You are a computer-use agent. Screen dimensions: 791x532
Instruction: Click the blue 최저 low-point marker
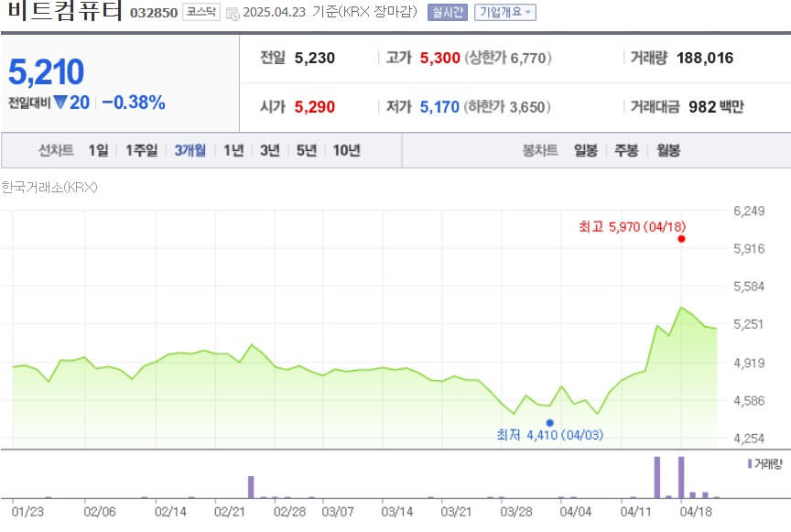[550, 423]
